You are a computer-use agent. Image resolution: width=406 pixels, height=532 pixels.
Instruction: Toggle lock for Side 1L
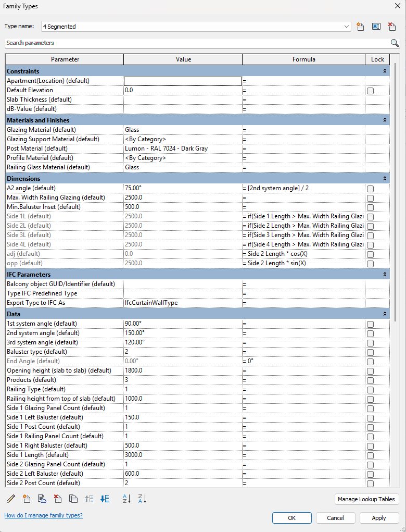(x=370, y=217)
